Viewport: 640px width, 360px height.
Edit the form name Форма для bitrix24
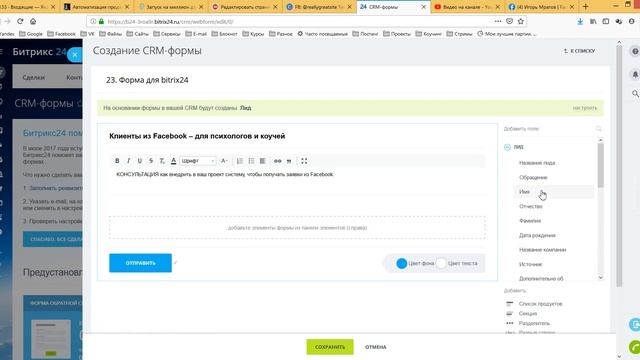pyautogui.click(x=147, y=80)
